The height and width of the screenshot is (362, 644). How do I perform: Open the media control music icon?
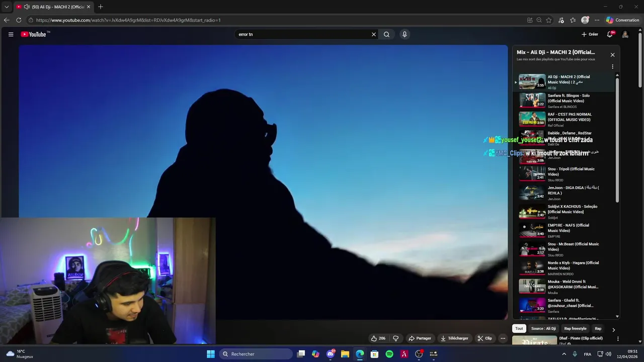[x=561, y=20]
